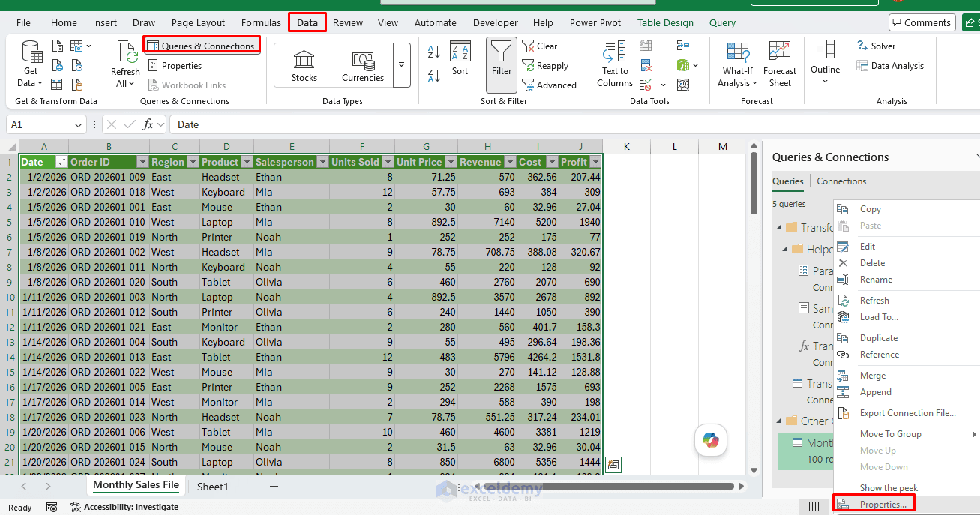Click Remove Duplicates icon
Viewport: 980px width, 515px height.
pos(646,65)
